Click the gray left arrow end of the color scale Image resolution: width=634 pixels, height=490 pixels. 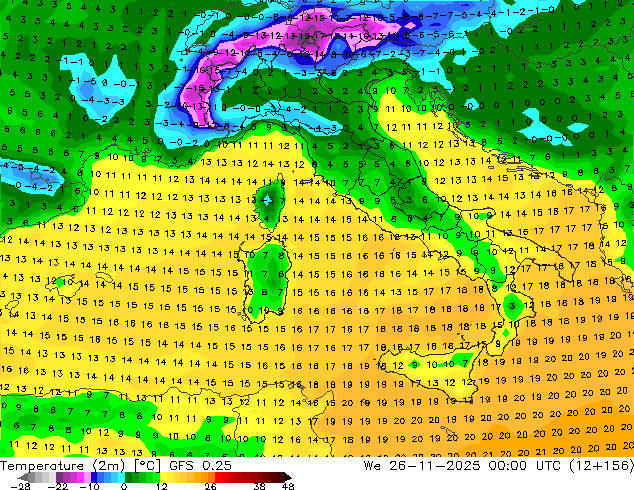point(22,477)
